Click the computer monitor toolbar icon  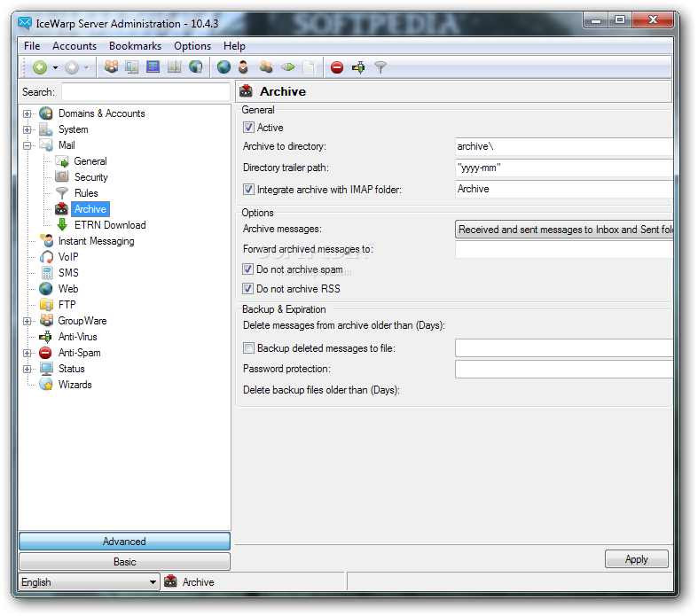(x=132, y=67)
